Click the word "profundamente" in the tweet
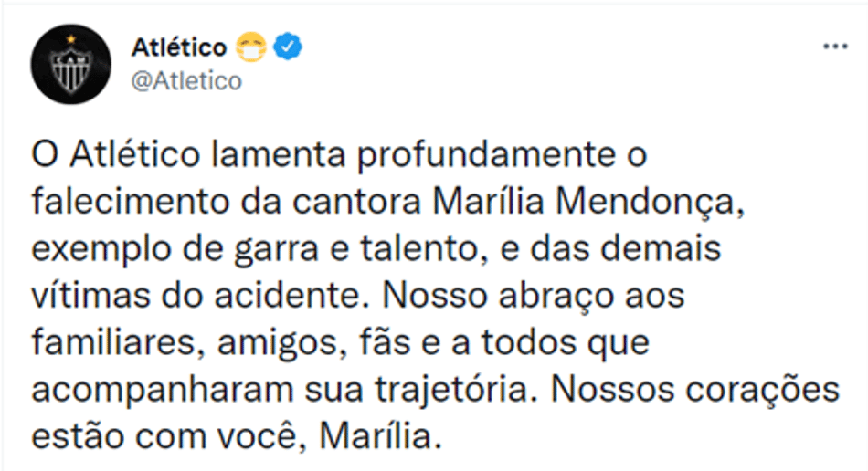Image resolution: width=868 pixels, height=471 pixels. coord(486,157)
